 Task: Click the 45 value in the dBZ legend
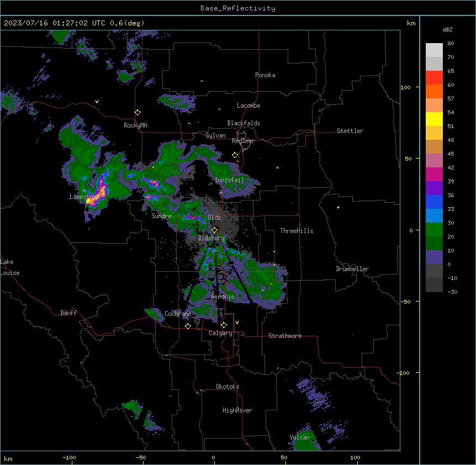click(451, 154)
